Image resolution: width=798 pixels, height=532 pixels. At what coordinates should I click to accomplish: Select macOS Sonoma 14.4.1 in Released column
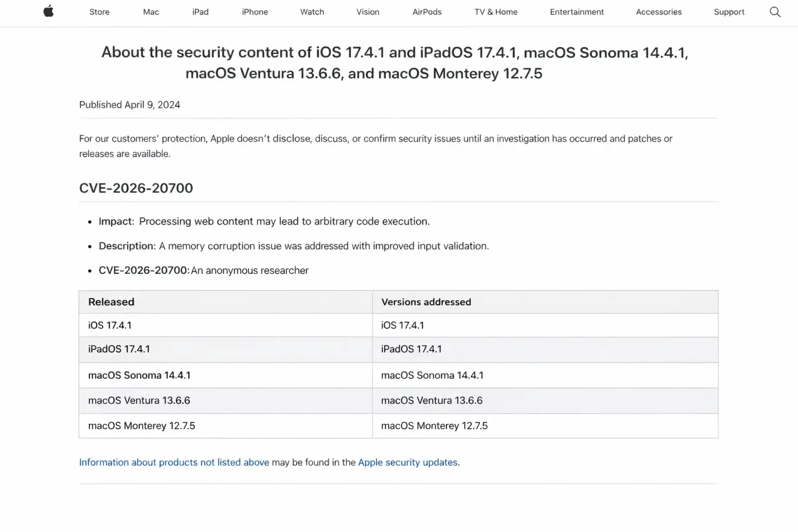coord(139,375)
